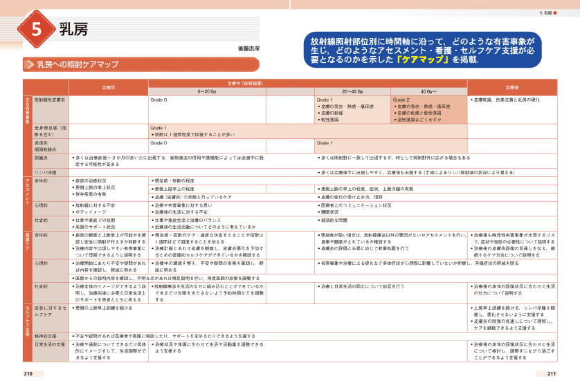Click the '治療後' column header
Image resolution: width=580 pixels, height=392 pixels.
pos(512,88)
